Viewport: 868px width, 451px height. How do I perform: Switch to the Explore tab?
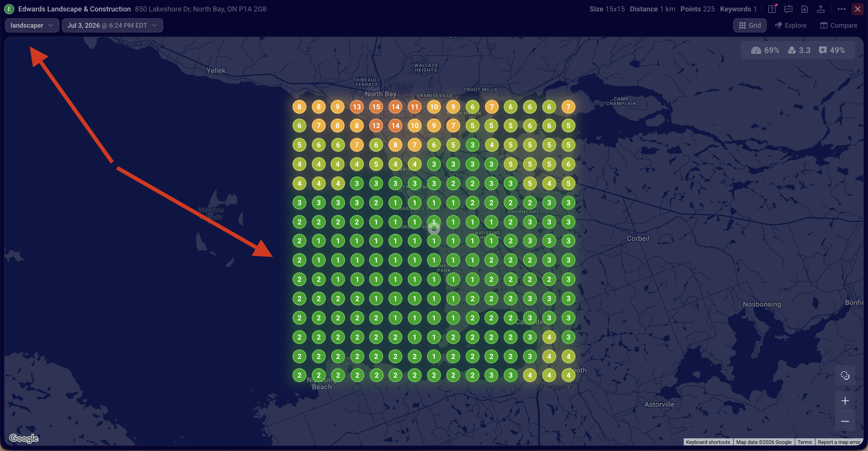tap(791, 26)
